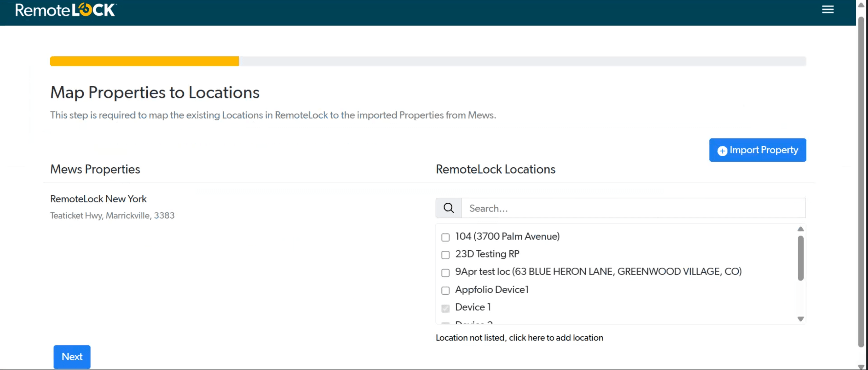Click the Next button

pyautogui.click(x=72, y=357)
